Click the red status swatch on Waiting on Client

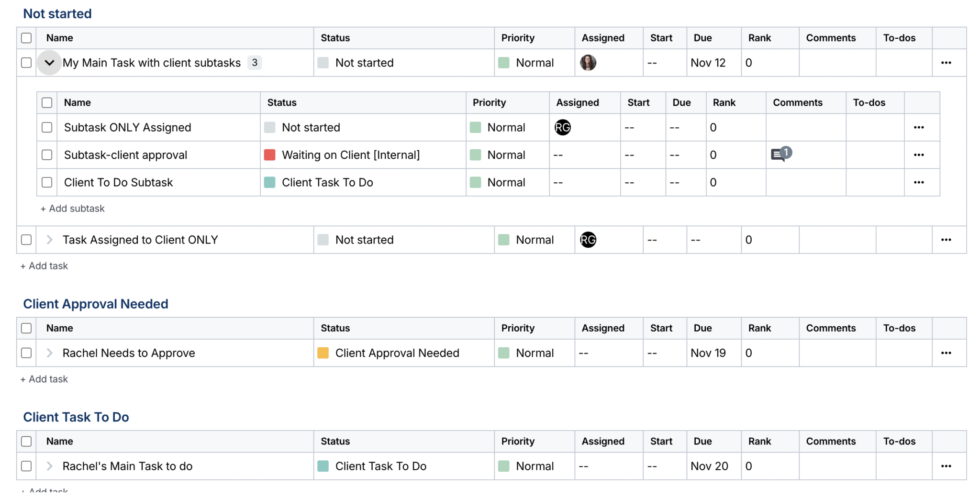coord(270,155)
